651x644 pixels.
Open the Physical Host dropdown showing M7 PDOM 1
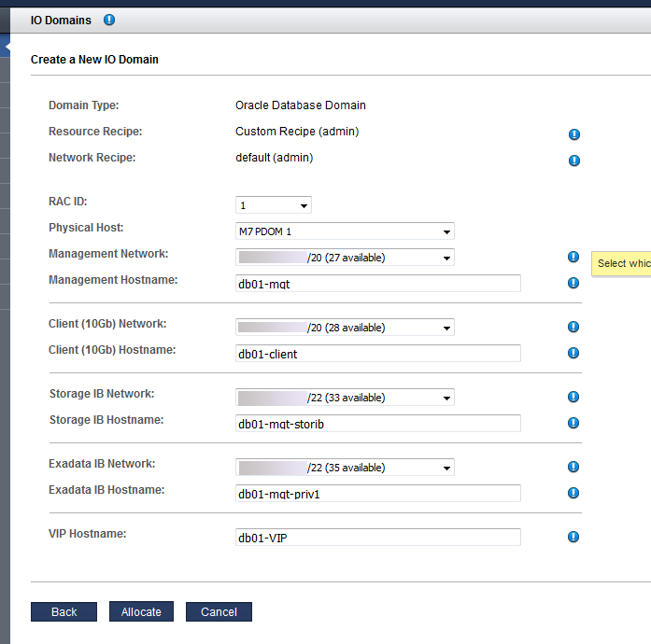tap(345, 231)
